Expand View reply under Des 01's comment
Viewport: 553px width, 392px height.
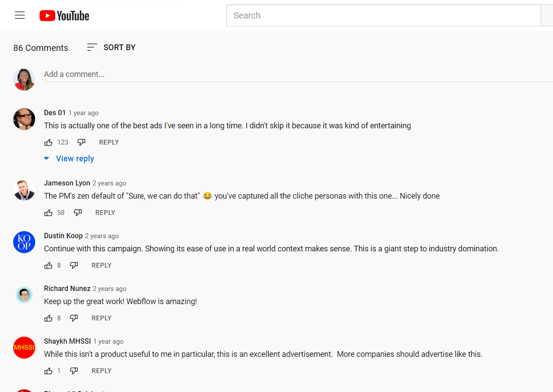click(69, 159)
